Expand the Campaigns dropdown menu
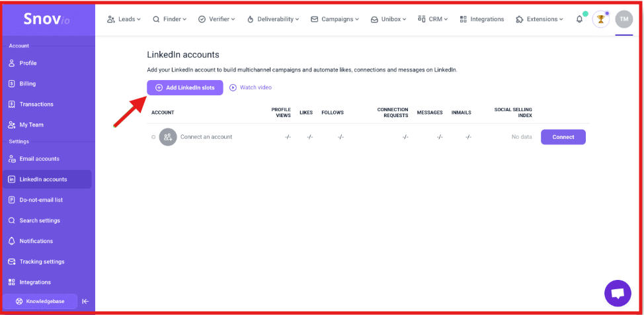Viewport: 644px width, 315px height. click(x=335, y=19)
